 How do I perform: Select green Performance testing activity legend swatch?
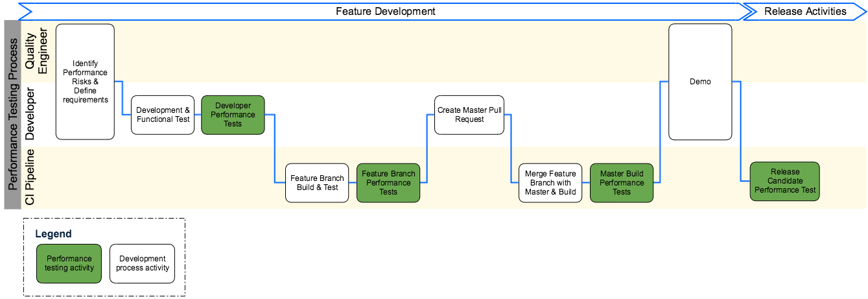coord(69,263)
